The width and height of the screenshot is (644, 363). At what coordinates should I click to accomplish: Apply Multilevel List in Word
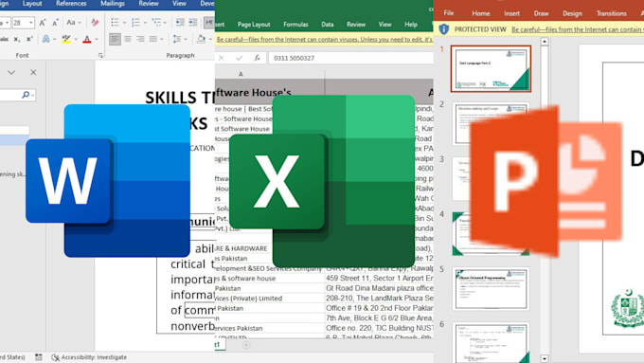pyautogui.click(x=156, y=23)
